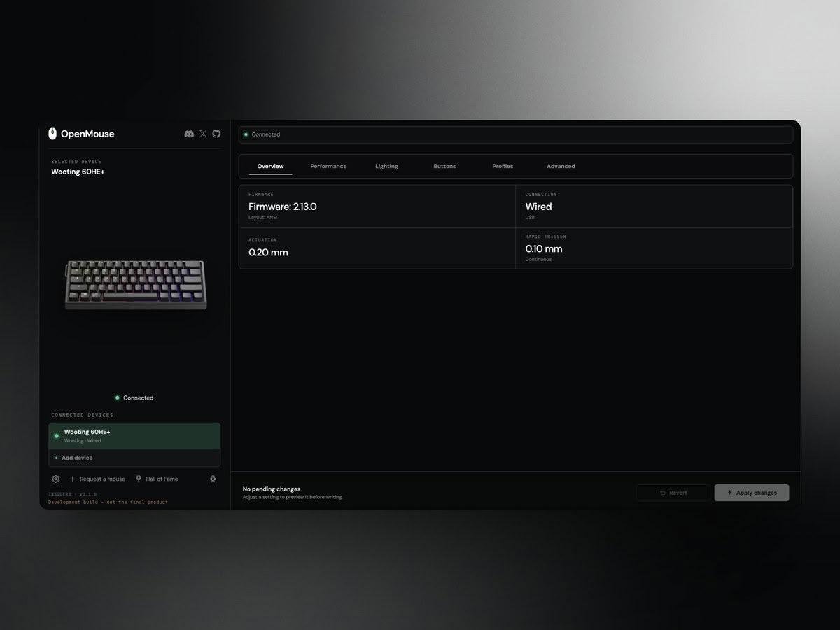Click the USB label under Wired

click(530, 218)
